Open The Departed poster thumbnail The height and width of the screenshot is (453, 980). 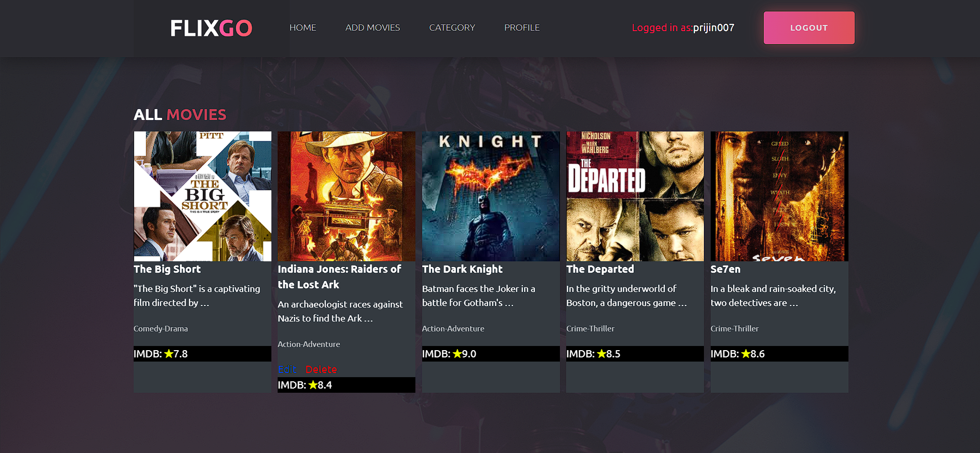pyautogui.click(x=635, y=196)
